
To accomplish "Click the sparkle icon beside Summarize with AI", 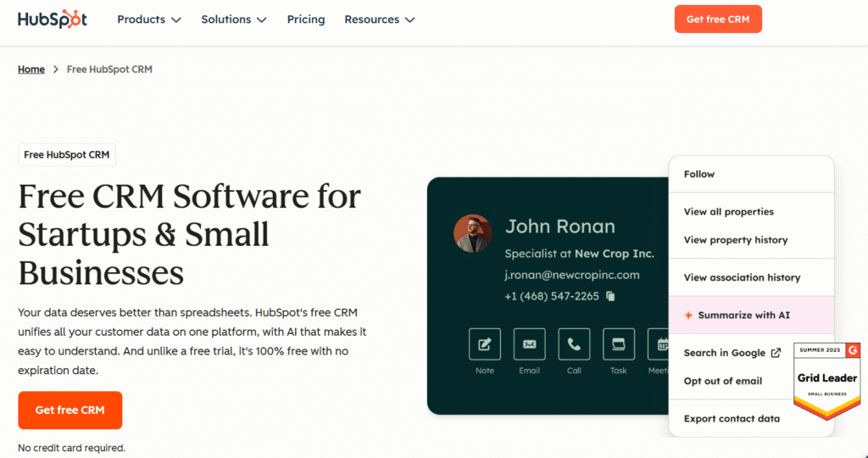I will click(688, 316).
